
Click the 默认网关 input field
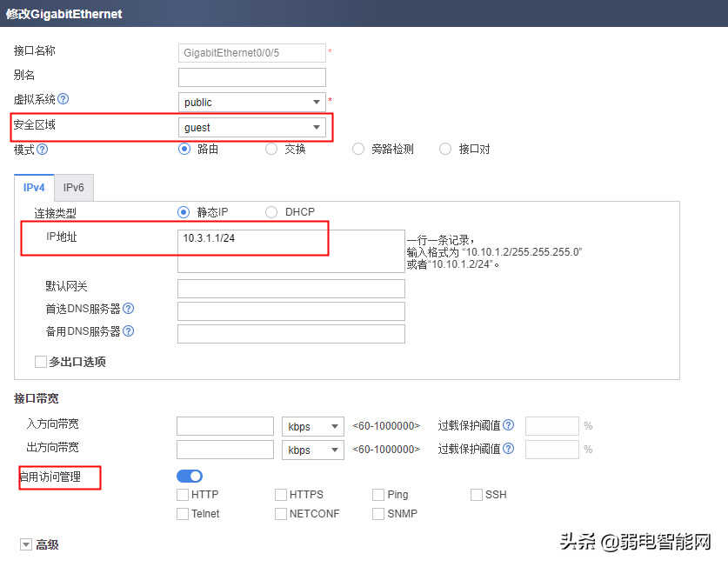(291, 289)
